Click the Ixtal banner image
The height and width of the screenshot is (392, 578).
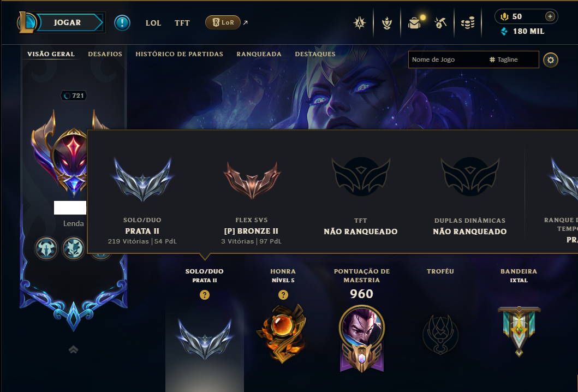click(519, 331)
